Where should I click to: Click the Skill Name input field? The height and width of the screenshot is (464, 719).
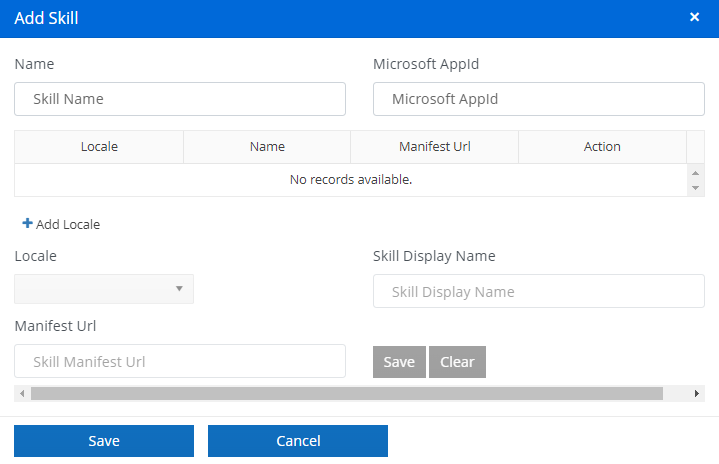coord(180,99)
